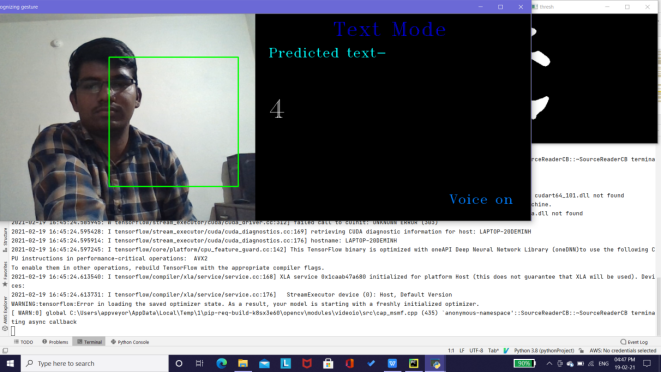661x372 pixels.
Task: Open the TODO tool window tab
Action: (23, 342)
